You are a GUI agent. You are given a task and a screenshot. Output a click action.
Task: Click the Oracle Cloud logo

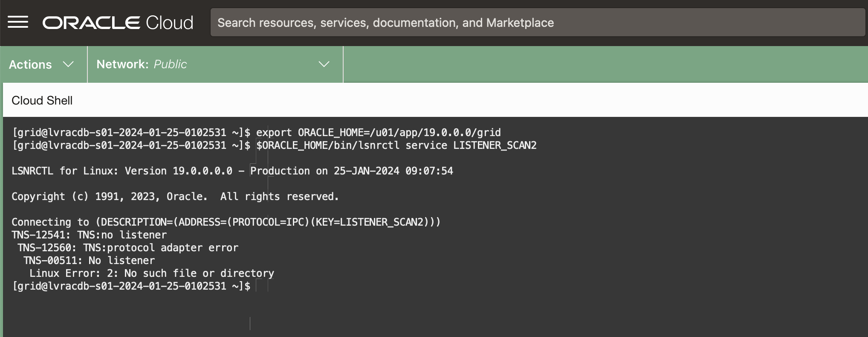point(118,23)
